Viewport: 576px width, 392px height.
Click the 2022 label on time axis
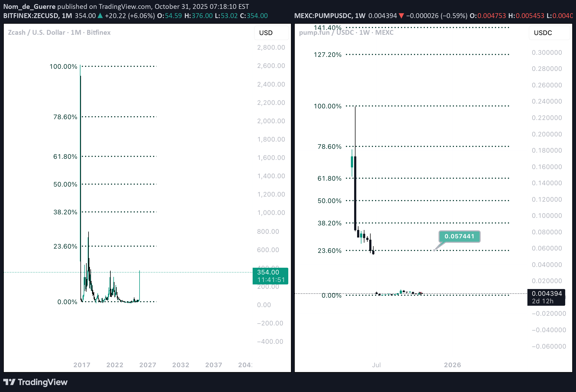115,365
